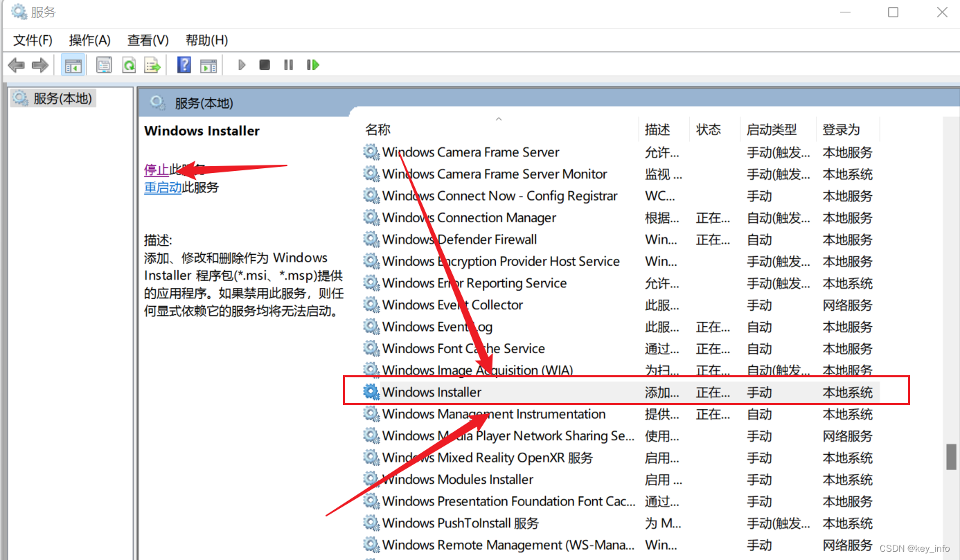Viewport: 960px width, 560px height.
Task: Click the Forward arrow toolbar icon
Action: tap(40, 65)
